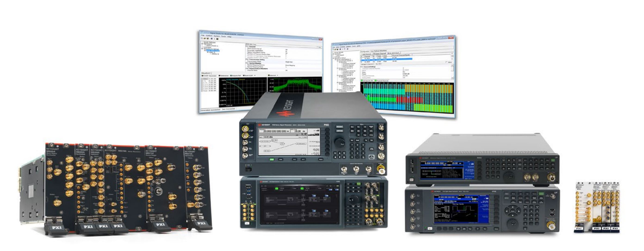Open the Boost CCDF dropdown arrow
644x251 pixels.
tap(255, 76)
